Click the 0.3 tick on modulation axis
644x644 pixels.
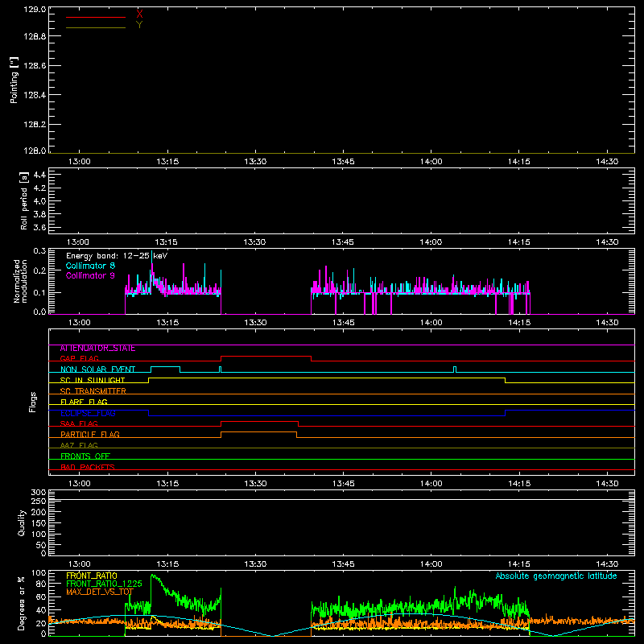point(39,251)
